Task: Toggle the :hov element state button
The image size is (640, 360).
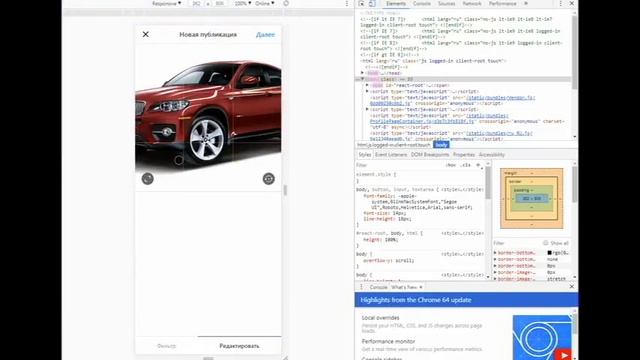Action: click(x=451, y=165)
